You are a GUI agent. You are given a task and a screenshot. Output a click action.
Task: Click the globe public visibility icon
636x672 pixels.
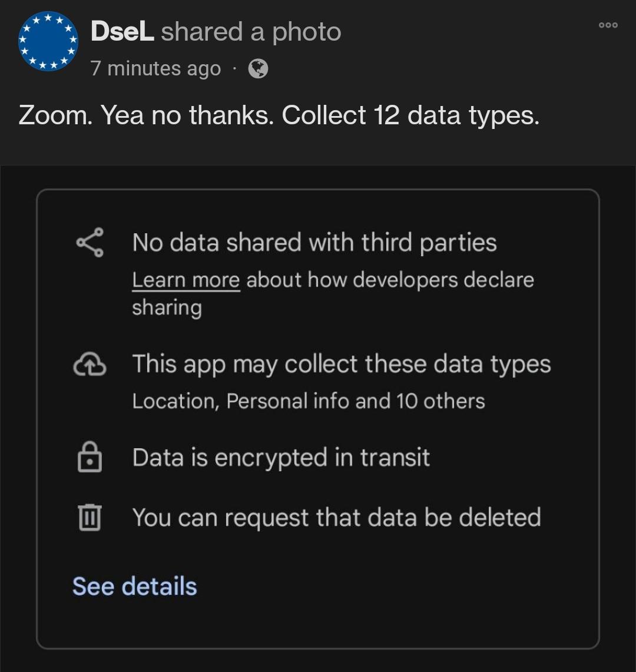258,69
